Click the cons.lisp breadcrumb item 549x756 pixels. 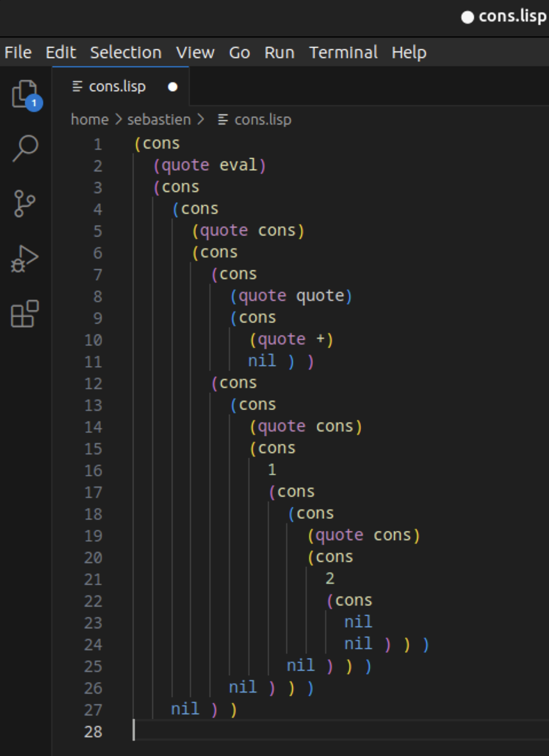pyautogui.click(x=262, y=120)
